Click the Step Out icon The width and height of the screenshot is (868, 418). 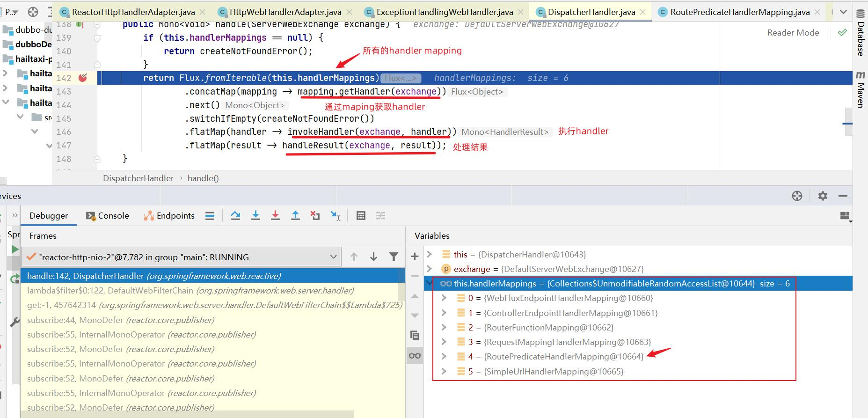[x=295, y=215]
